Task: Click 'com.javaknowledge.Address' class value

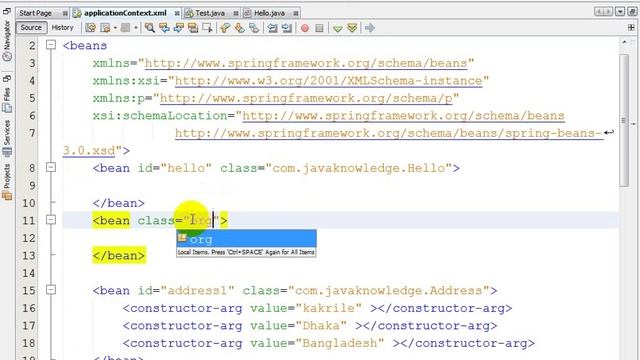Action: coord(389,291)
